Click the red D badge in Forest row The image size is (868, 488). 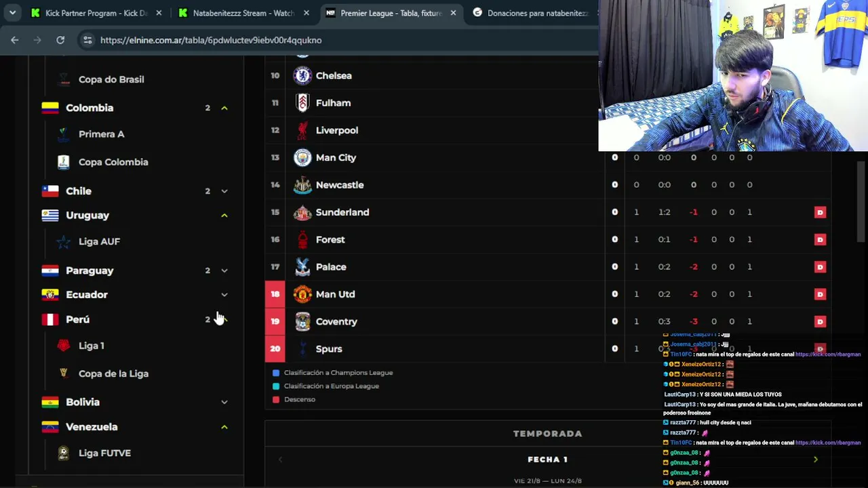coord(820,239)
